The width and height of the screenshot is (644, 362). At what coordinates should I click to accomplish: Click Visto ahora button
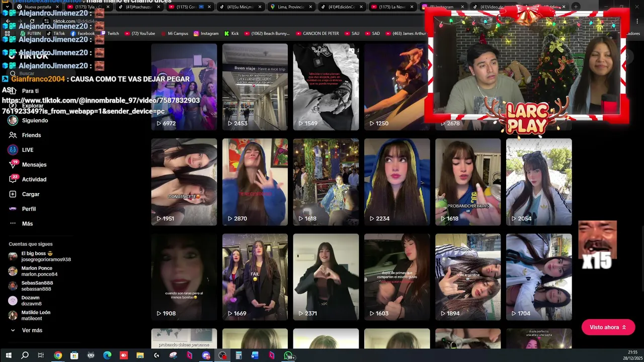click(608, 327)
